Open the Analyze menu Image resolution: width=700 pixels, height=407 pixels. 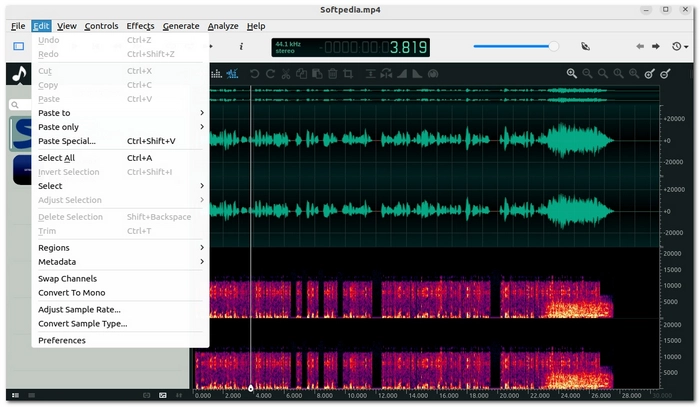tap(223, 26)
